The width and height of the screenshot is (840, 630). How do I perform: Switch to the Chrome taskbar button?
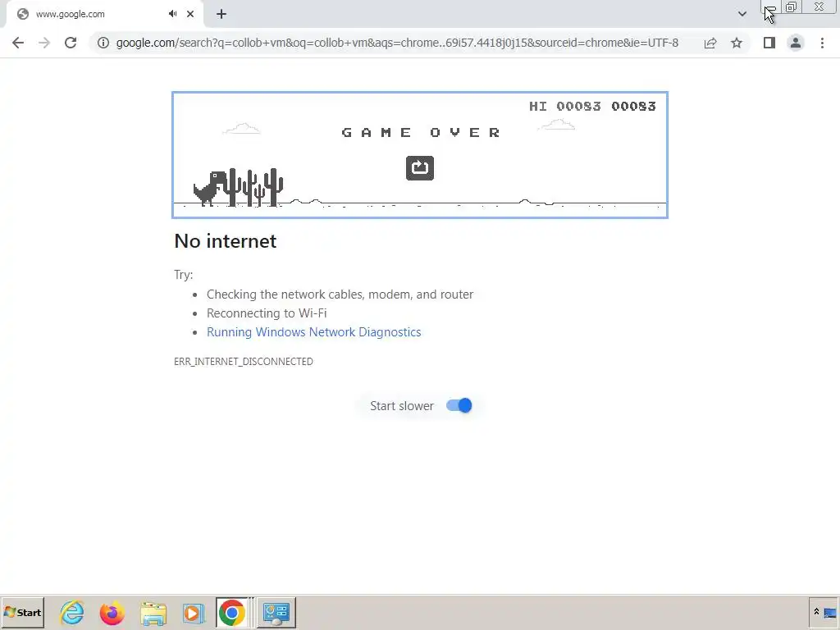click(232, 612)
